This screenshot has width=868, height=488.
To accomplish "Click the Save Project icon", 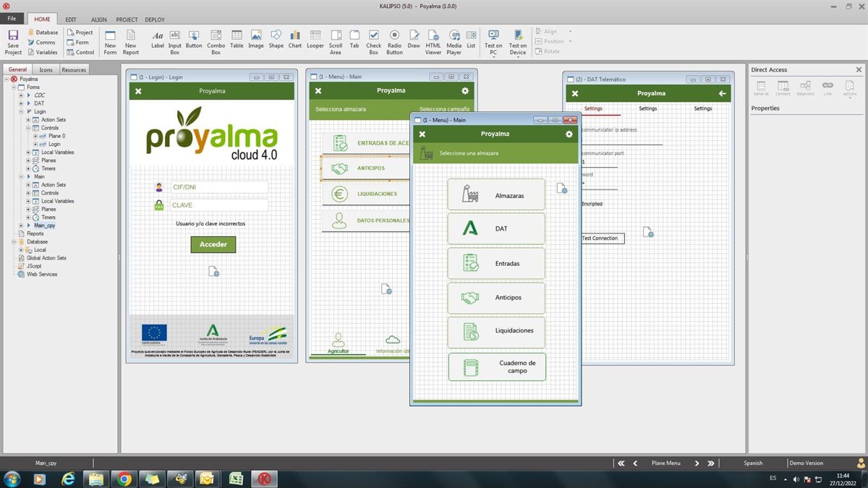I will pyautogui.click(x=13, y=36).
